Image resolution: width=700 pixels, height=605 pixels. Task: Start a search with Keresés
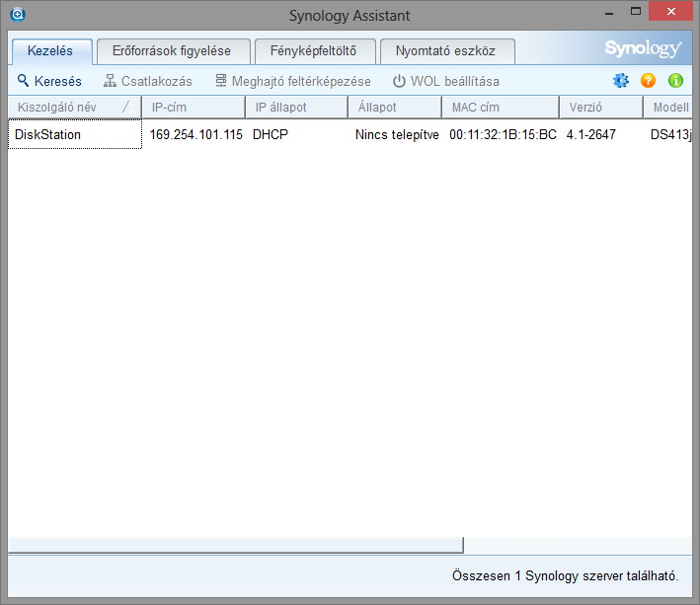click(49, 81)
